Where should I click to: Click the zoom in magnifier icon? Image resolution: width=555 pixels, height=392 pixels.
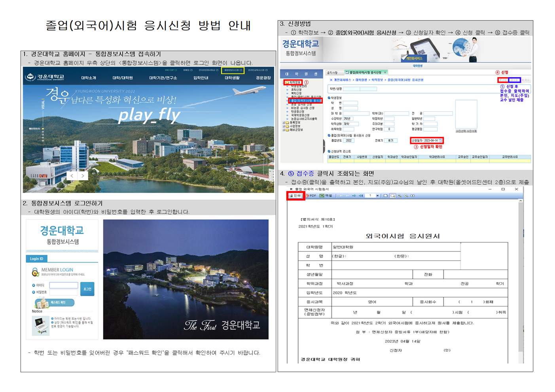coord(400,196)
